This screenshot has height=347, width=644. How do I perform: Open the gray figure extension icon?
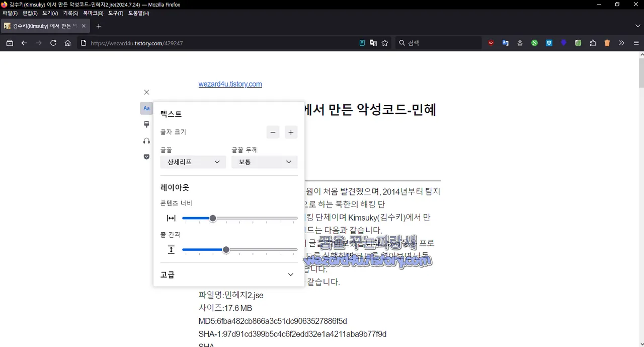point(520,43)
